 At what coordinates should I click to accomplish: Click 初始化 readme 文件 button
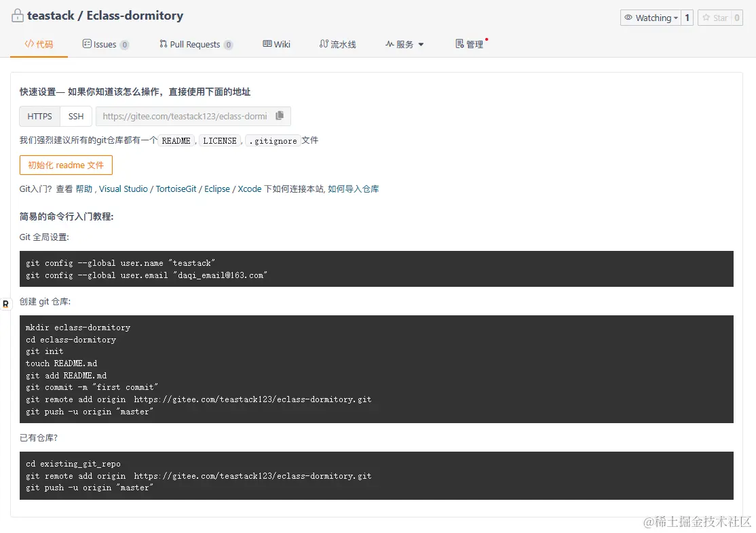[66, 165]
